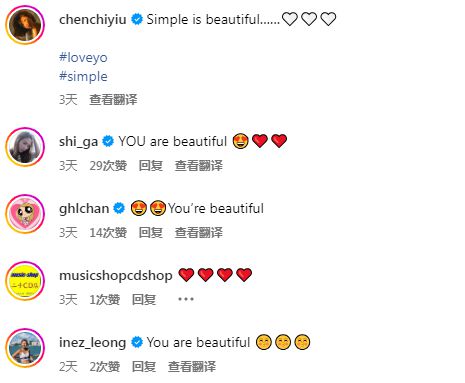Viewport: 465px width, 383px height.
Task: Open chenchiyiu's profile picture
Action: click(25, 25)
